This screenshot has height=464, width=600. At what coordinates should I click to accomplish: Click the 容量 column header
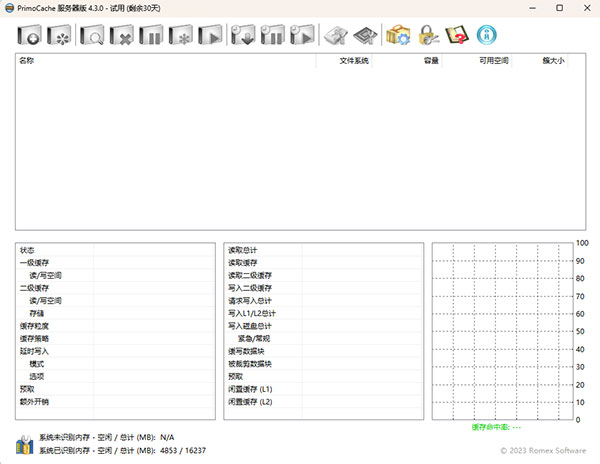407,60
